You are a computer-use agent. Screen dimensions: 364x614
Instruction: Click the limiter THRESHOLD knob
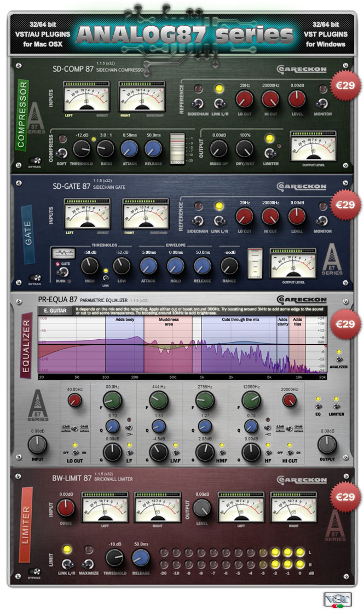click(114, 558)
